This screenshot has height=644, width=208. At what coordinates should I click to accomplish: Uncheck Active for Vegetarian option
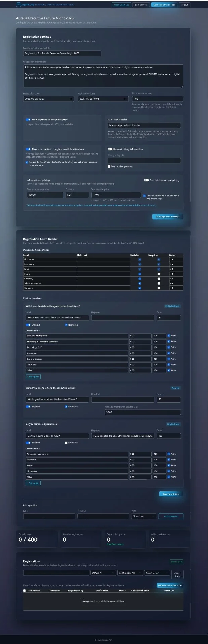pos(169,460)
